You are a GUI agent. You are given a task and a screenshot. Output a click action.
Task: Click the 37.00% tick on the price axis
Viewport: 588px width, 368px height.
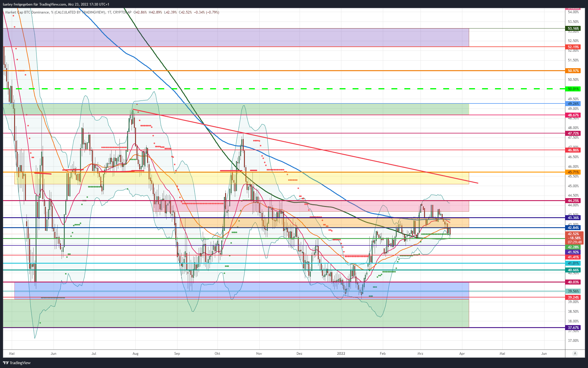click(573, 341)
